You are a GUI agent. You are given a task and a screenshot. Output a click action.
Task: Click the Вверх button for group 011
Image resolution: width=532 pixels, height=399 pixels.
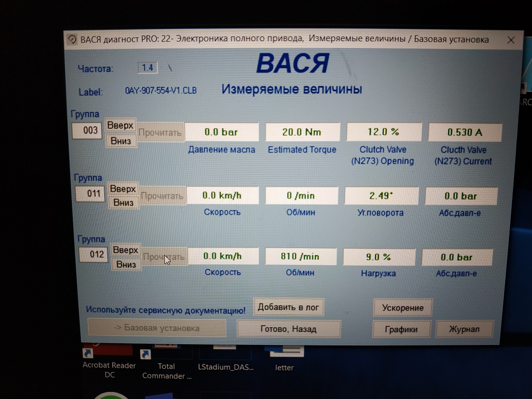coord(123,189)
